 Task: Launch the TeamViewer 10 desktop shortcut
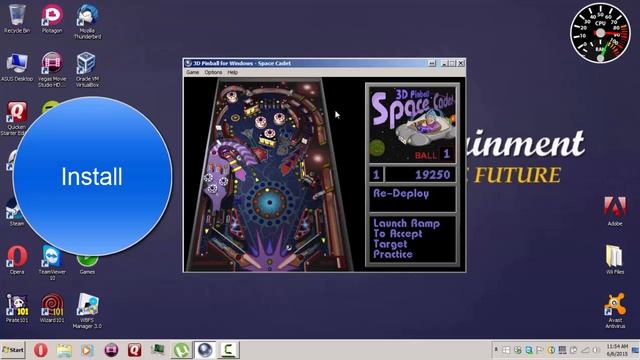[52, 263]
